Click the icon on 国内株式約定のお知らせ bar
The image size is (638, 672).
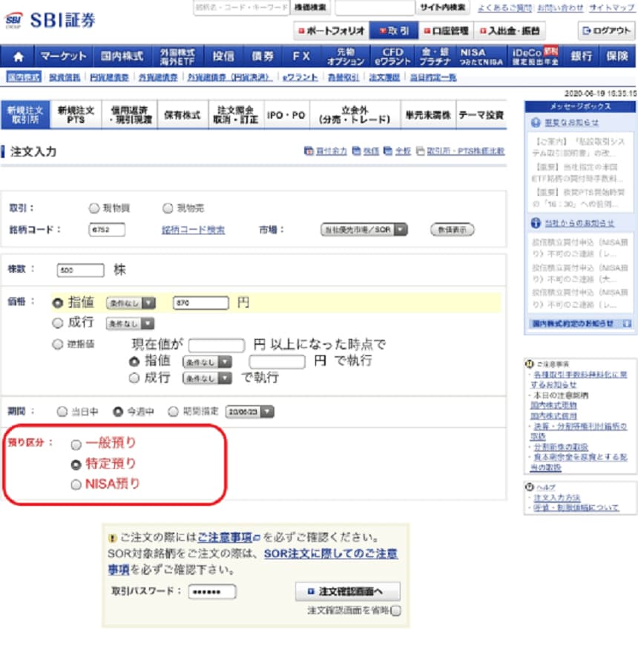(x=627, y=323)
